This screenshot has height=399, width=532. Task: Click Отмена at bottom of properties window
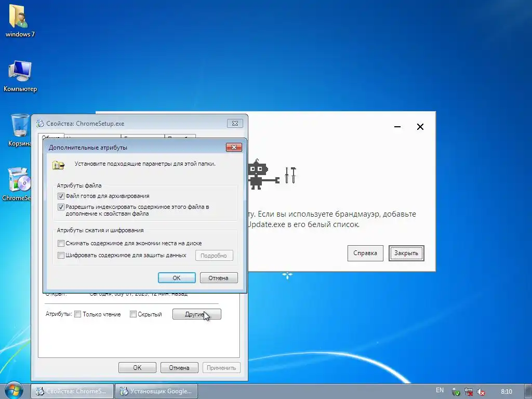[179, 367]
